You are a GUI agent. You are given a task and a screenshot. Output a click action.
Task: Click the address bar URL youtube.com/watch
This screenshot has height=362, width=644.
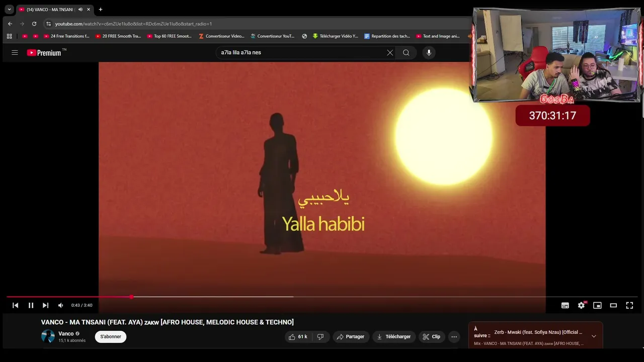click(x=133, y=24)
